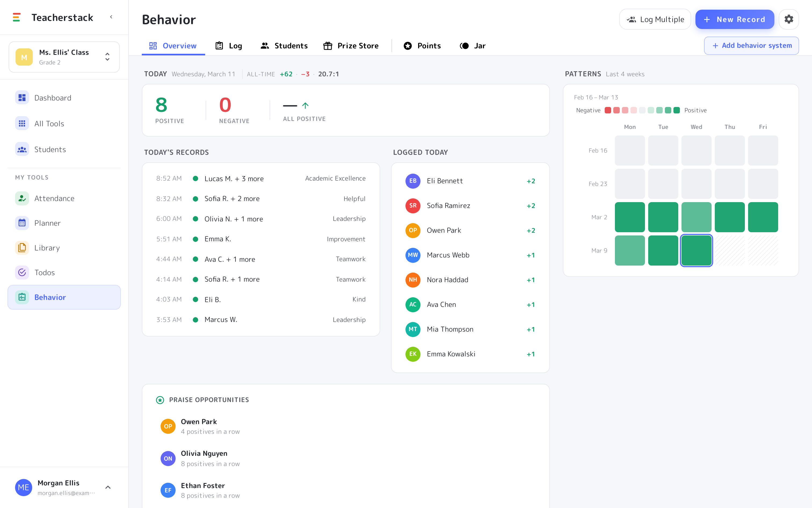Open the 8:32 AM Sofia R. record

[x=261, y=199]
